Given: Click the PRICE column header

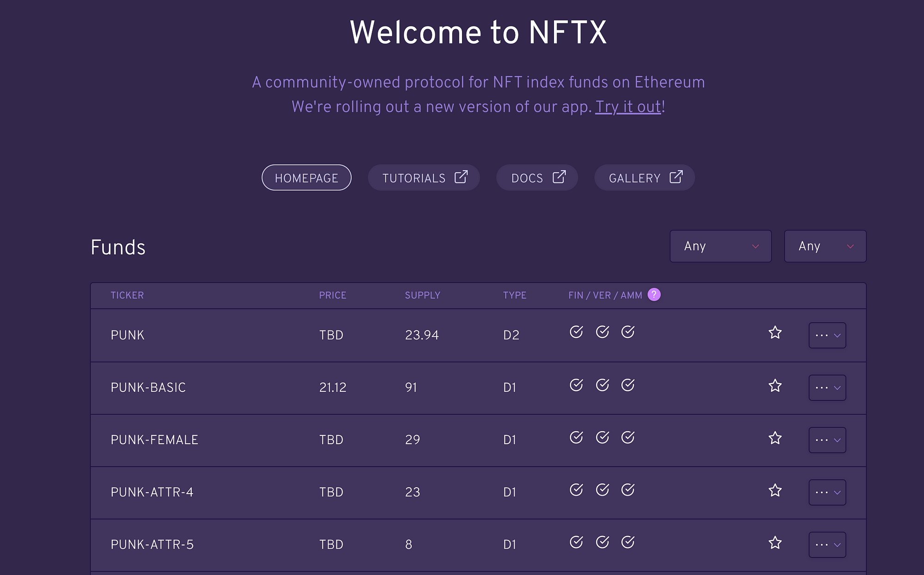Looking at the screenshot, I should [x=333, y=295].
